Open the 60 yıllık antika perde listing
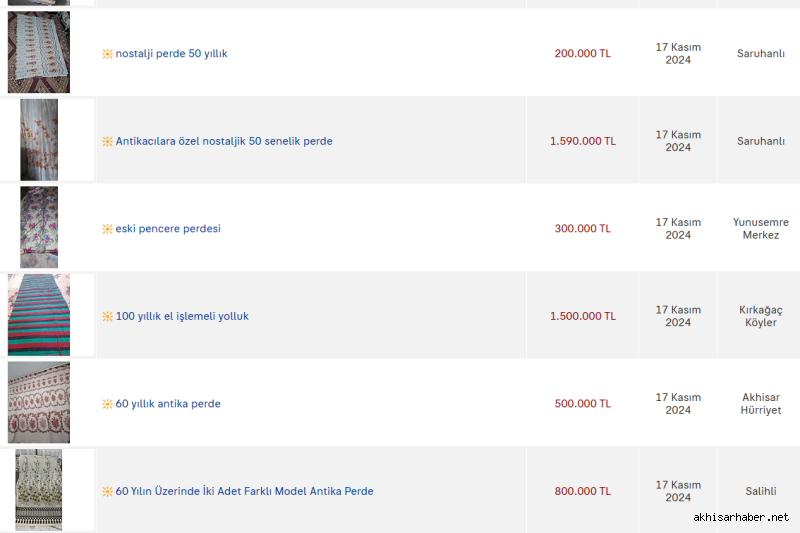The width and height of the screenshot is (800, 533). pyautogui.click(x=168, y=404)
